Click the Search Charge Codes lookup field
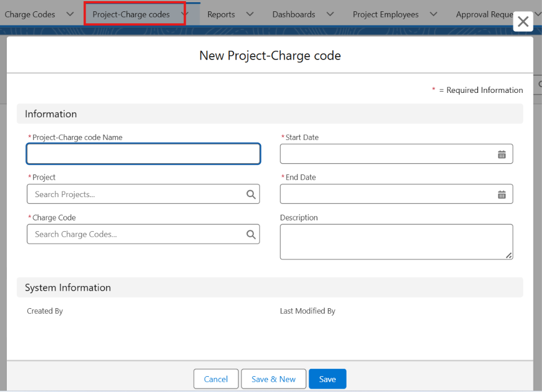Viewport: 542px width, 392px height. click(x=143, y=235)
